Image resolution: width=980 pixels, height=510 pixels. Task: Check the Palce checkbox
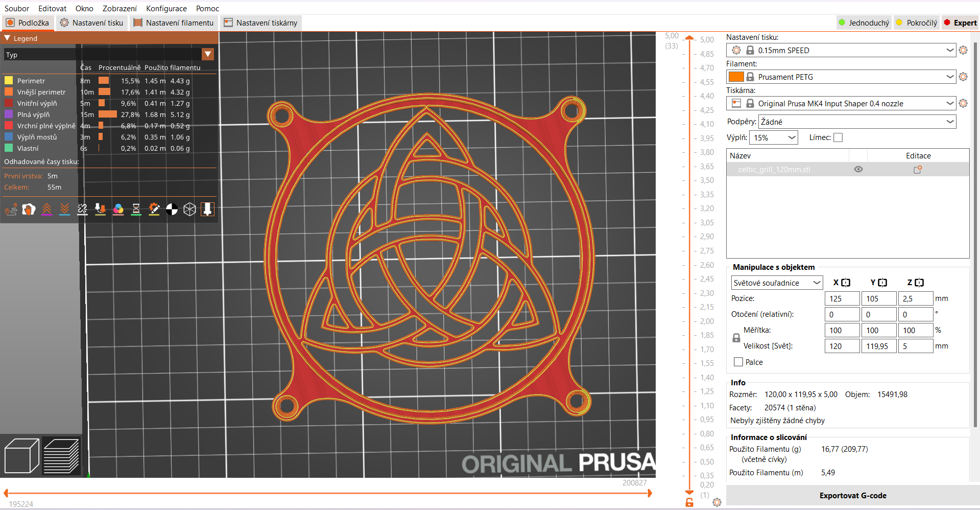738,362
